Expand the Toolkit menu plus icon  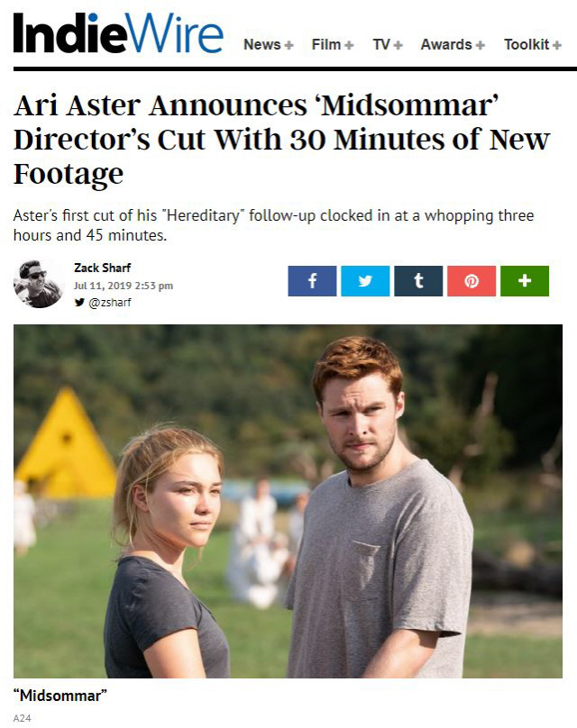557,45
